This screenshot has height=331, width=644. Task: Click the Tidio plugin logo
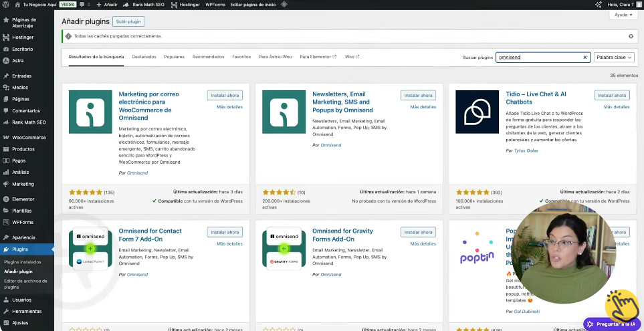(477, 112)
